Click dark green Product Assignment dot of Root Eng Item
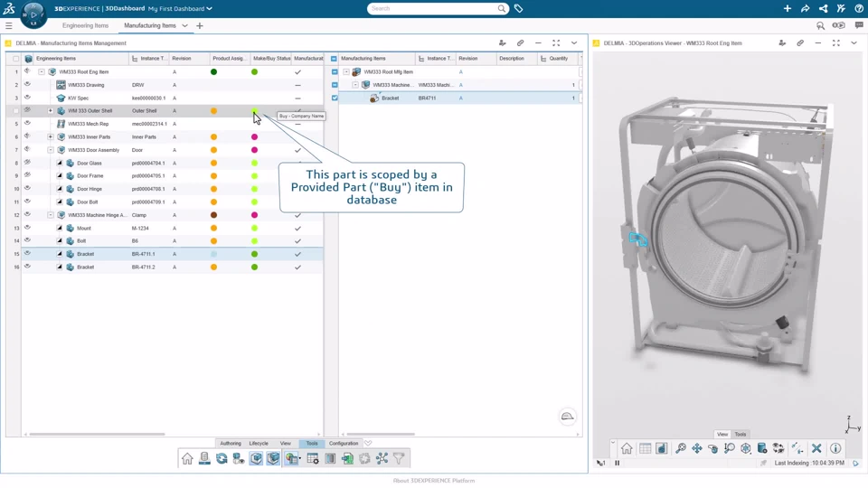The image size is (868, 488). pyautogui.click(x=213, y=72)
